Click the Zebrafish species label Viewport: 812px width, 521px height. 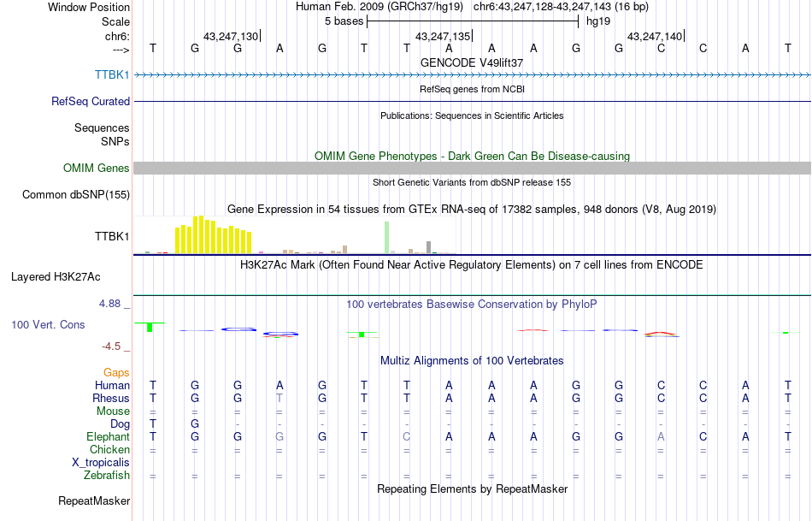(x=107, y=475)
